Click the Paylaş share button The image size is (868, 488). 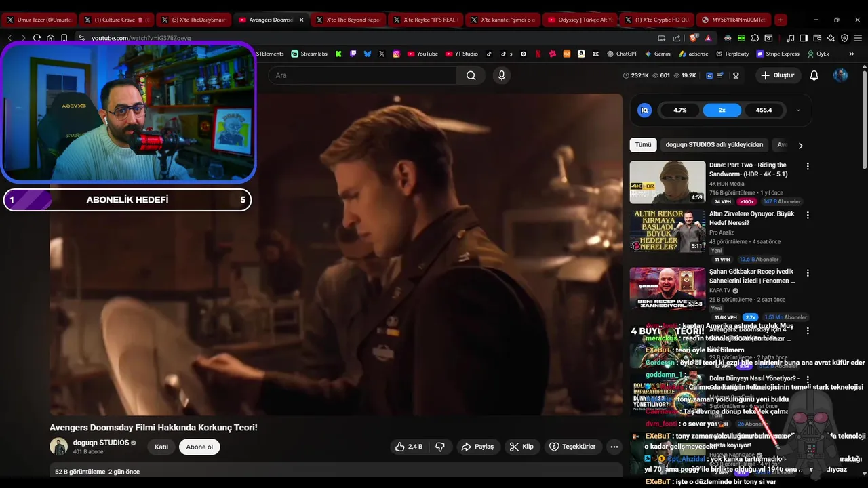(x=477, y=447)
